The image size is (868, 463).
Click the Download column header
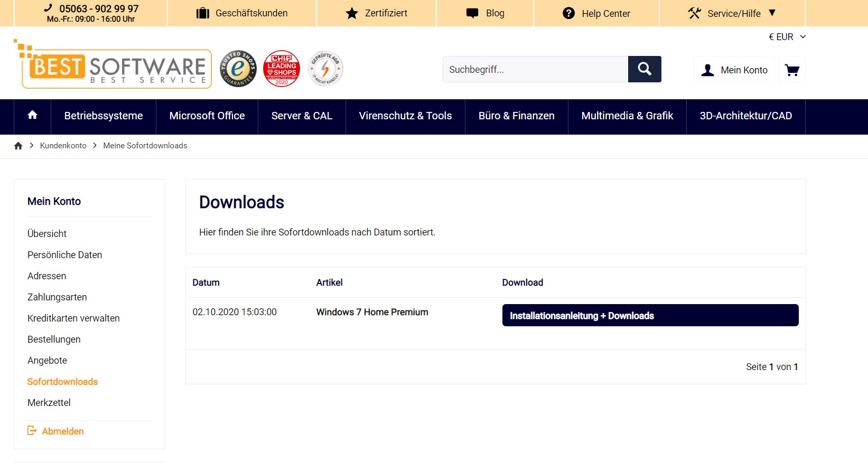tap(522, 282)
